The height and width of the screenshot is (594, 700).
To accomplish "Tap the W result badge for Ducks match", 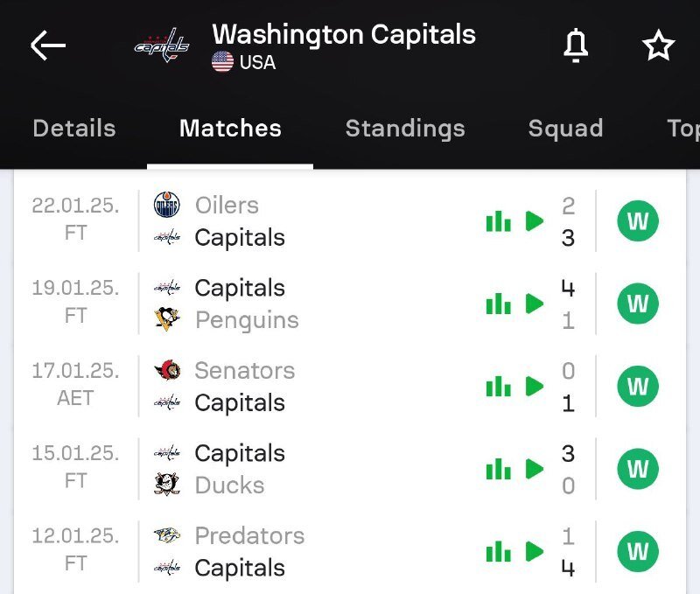I will (638, 469).
